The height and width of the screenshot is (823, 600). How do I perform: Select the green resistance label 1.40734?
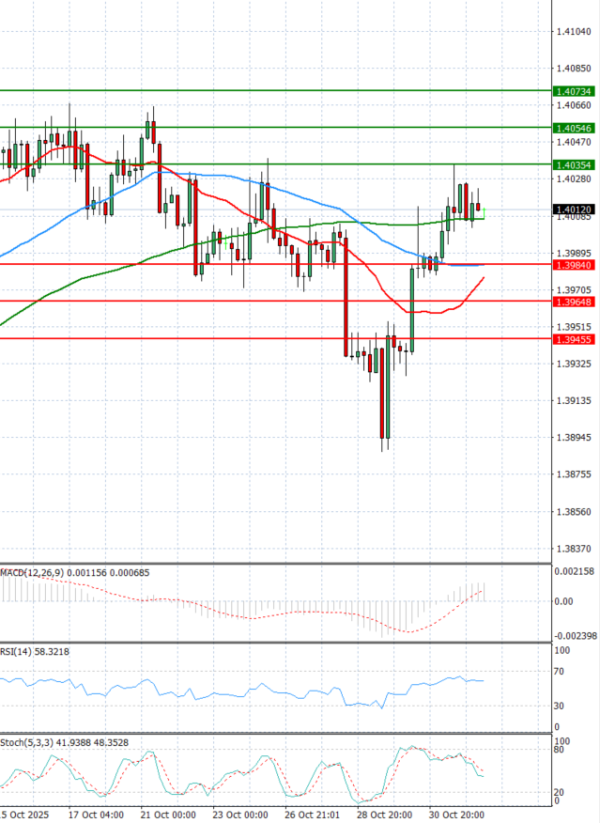[x=574, y=91]
